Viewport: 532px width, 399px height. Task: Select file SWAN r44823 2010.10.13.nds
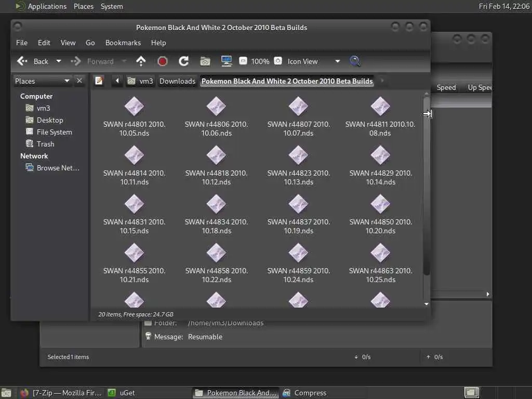[x=298, y=165]
